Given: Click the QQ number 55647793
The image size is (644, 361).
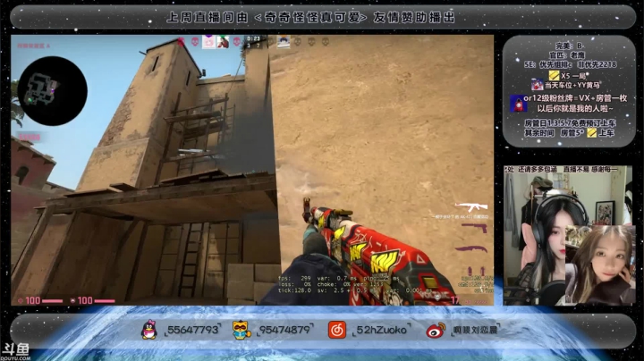Looking at the screenshot, I should click(193, 330).
